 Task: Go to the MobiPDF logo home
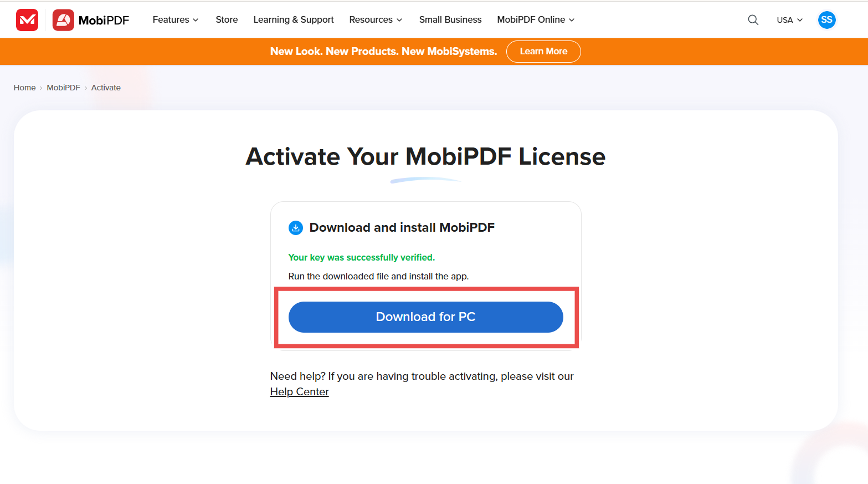(x=91, y=20)
